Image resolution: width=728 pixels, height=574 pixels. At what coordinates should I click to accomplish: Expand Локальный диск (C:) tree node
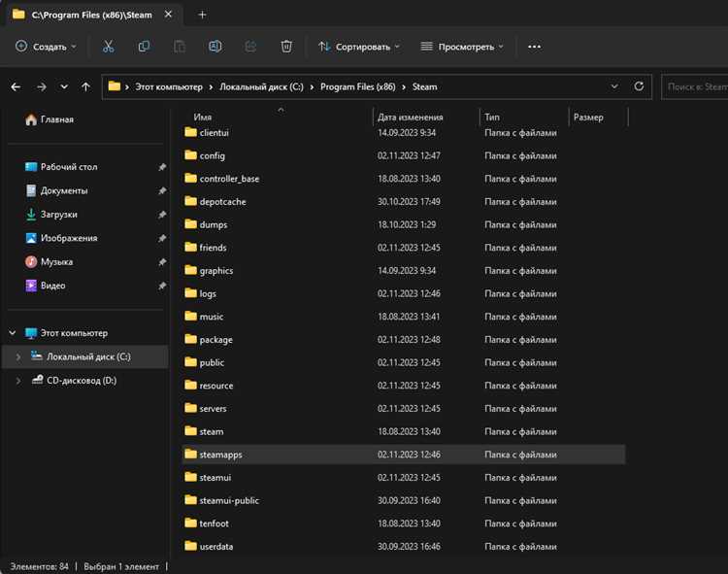point(18,356)
